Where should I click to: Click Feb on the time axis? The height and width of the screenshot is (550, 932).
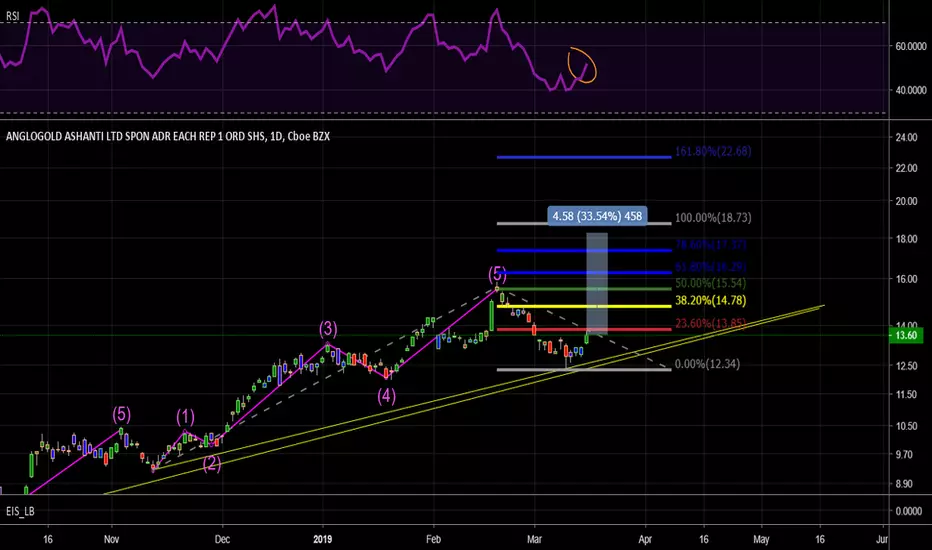tap(433, 539)
